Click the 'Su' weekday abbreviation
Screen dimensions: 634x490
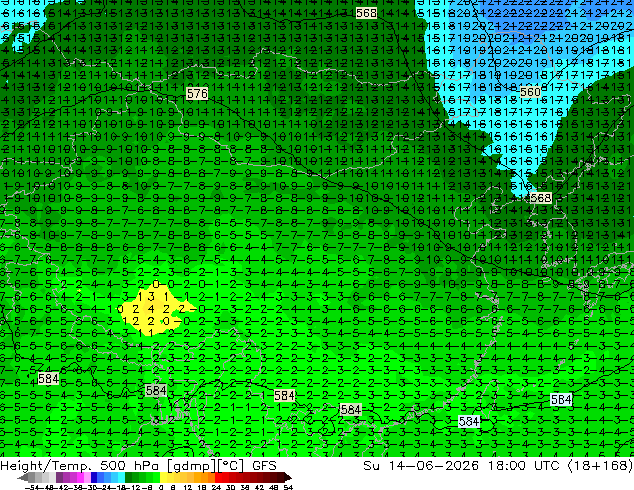pyautogui.click(x=372, y=466)
